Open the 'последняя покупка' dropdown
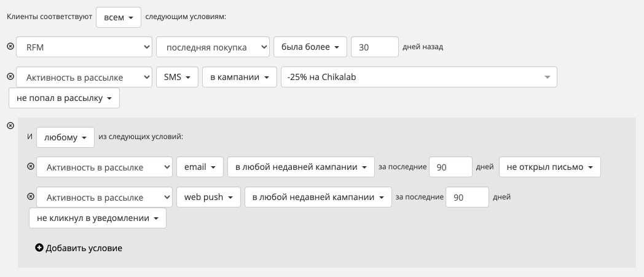Screen dimensions: 644x277 [213, 47]
